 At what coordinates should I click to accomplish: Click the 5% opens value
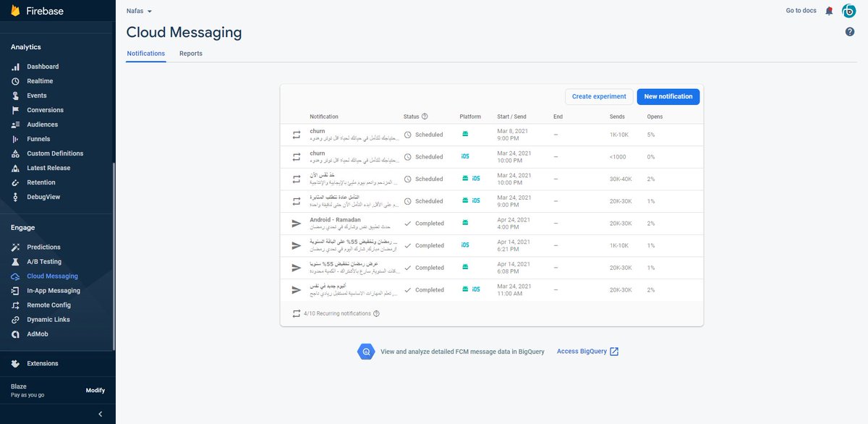(651, 135)
